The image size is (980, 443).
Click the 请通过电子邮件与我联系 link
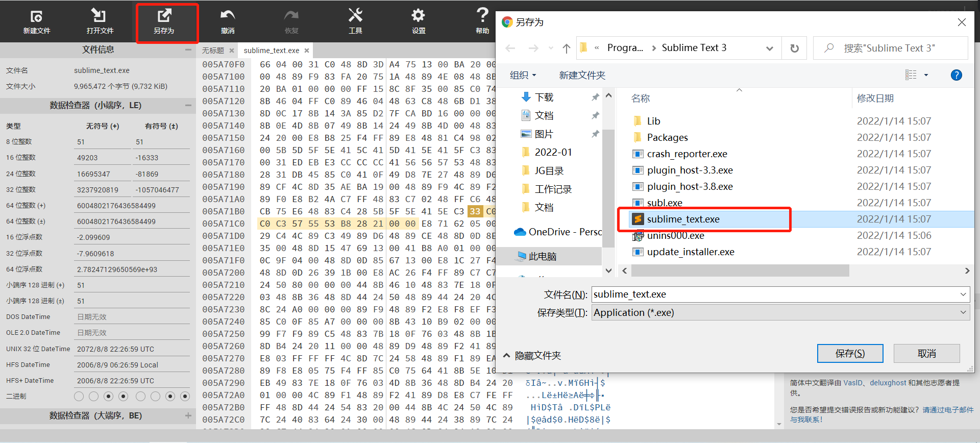point(882,414)
